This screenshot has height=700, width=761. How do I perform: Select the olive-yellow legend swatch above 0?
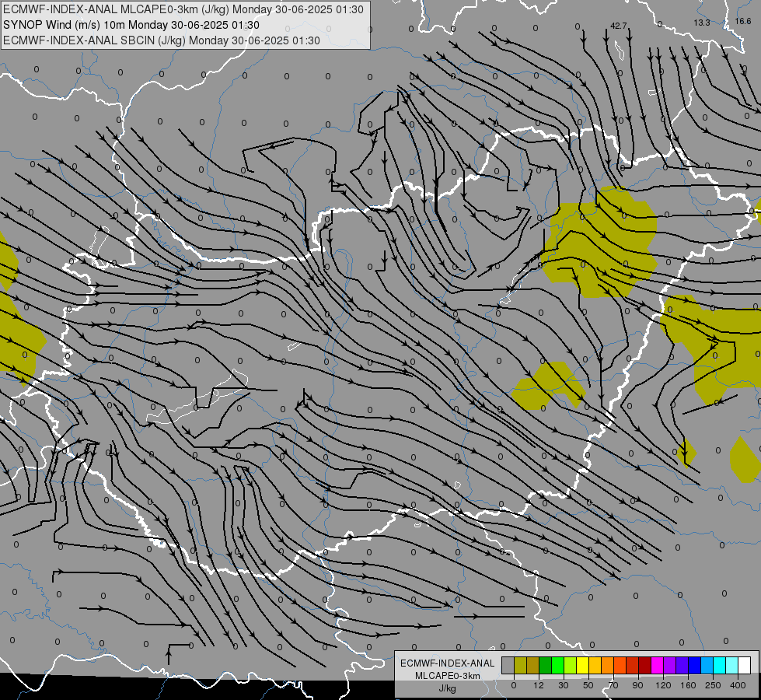pos(520,665)
